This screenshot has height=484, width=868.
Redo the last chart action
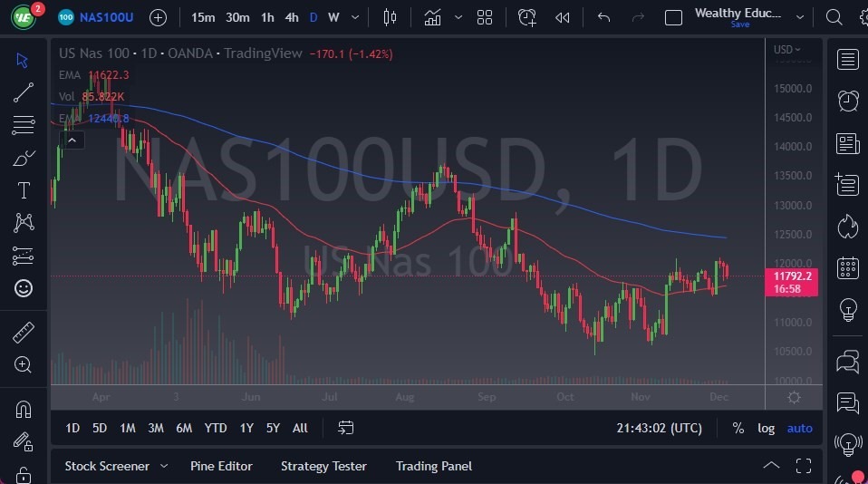click(x=638, y=18)
